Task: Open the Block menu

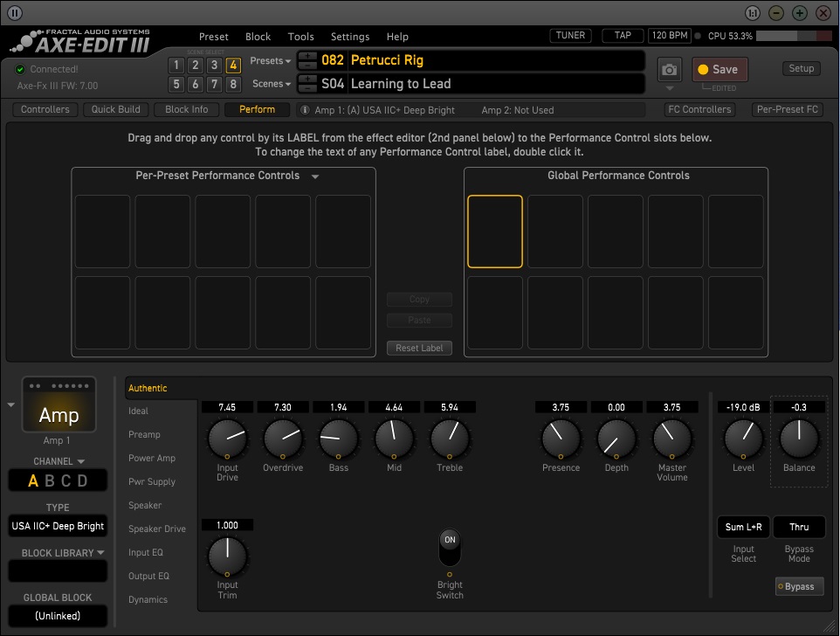Action: coord(258,37)
